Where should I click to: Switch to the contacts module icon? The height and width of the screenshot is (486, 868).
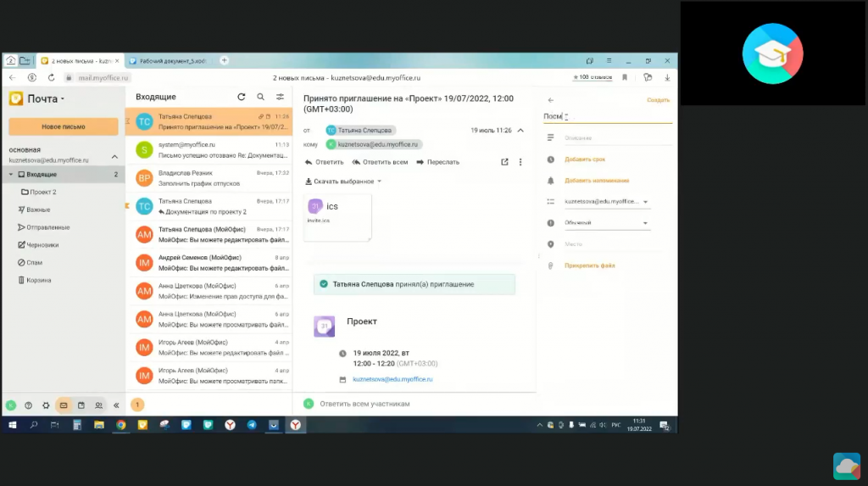98,405
